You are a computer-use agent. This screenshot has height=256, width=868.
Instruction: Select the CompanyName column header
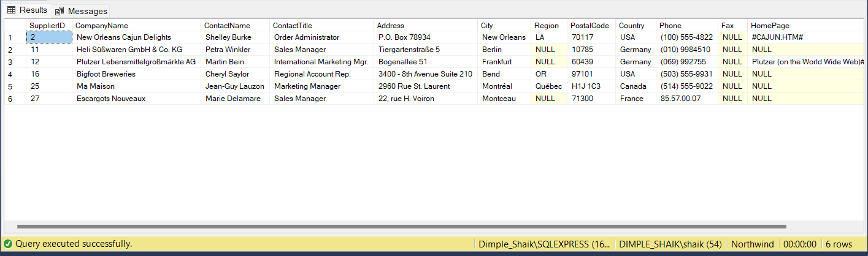pos(101,26)
